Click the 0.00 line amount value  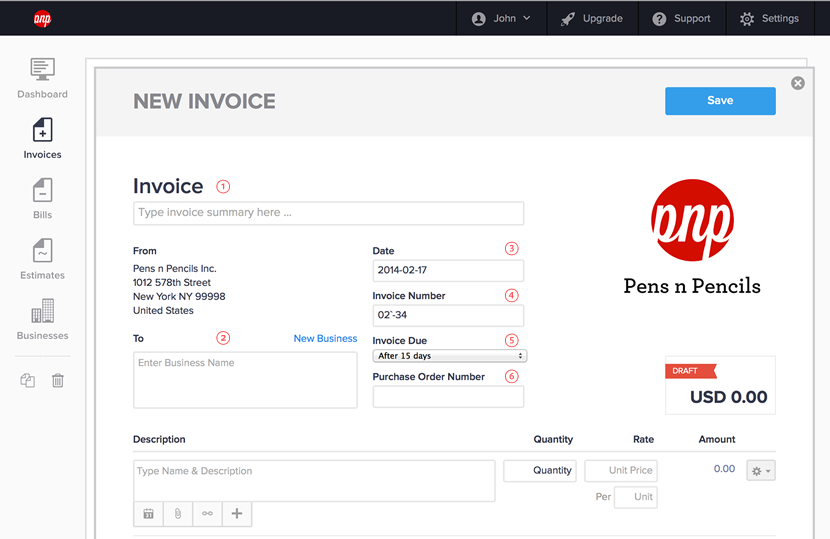point(724,469)
